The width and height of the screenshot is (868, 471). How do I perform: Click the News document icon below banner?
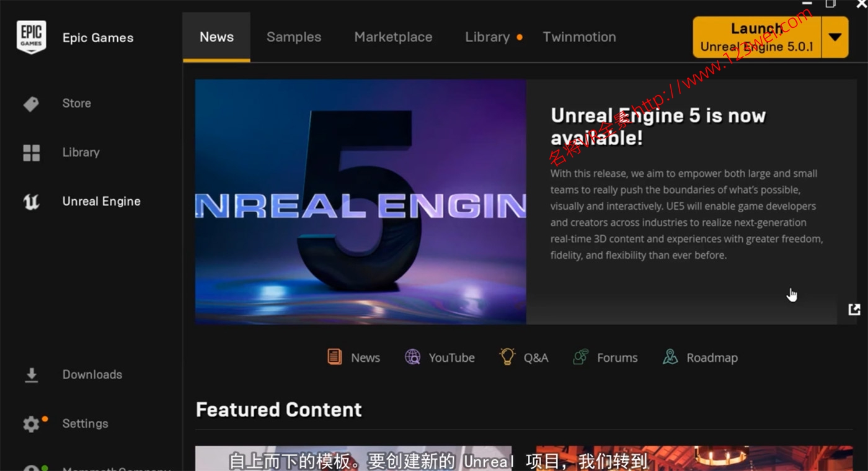tap(335, 357)
